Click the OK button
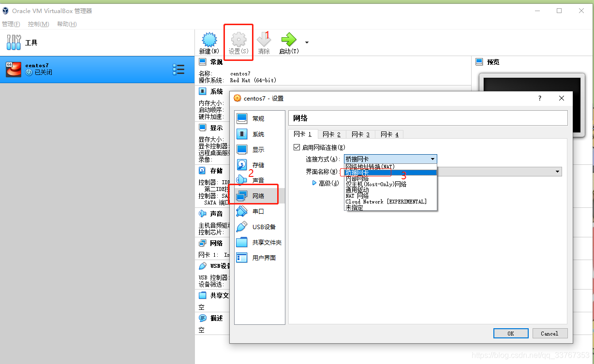The width and height of the screenshot is (594, 364). 510,333
